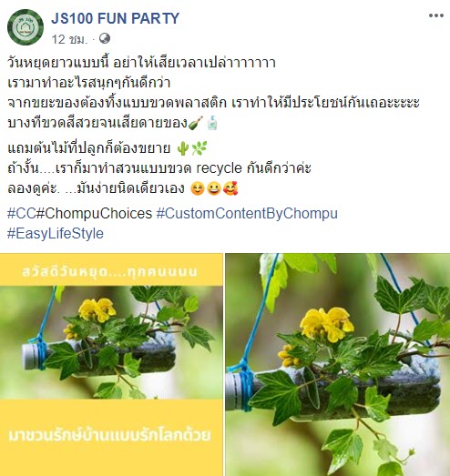
Task: Click the word recycle in the post
Action: pos(219,168)
